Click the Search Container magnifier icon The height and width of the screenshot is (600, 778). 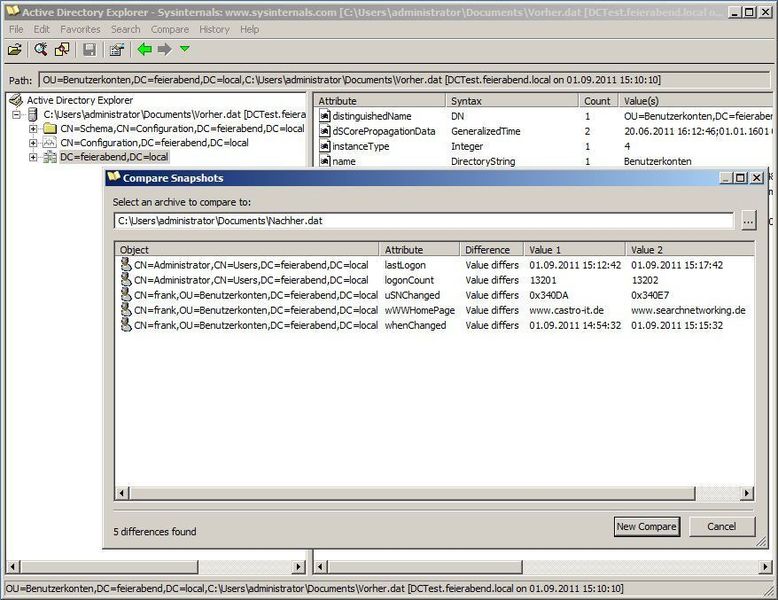tap(41, 49)
